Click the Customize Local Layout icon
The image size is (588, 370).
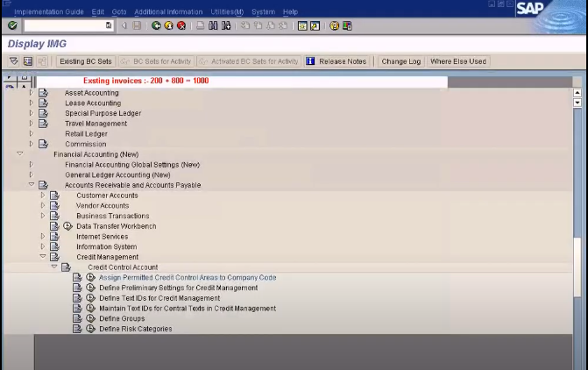[347, 25]
